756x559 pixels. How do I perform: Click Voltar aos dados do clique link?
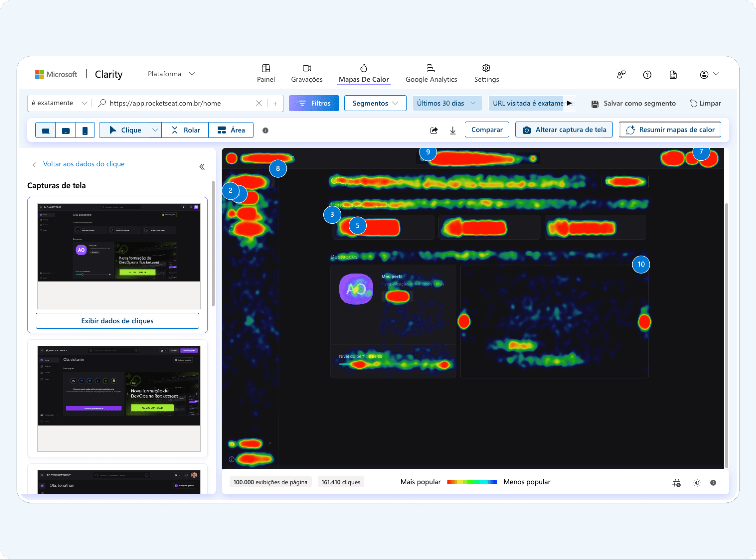[84, 164]
